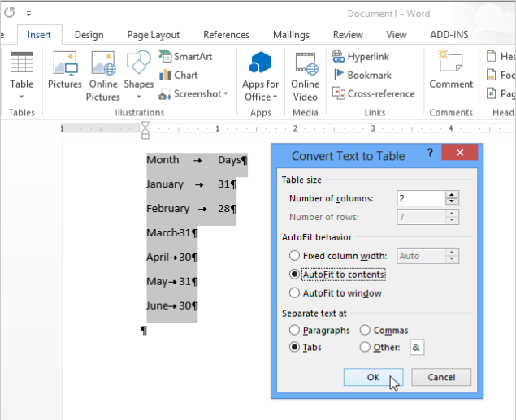Choose AutoFit to window radio button
This screenshot has height=420, width=516.
295,293
